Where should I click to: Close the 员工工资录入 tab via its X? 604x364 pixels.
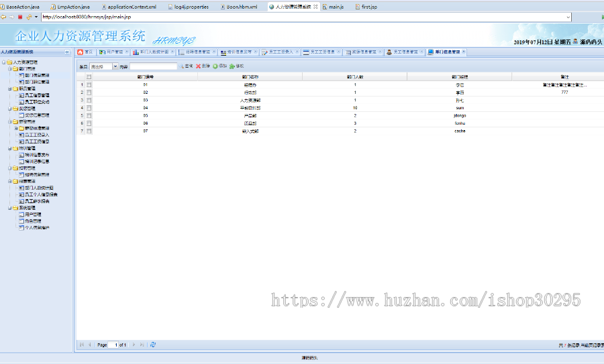(297, 52)
